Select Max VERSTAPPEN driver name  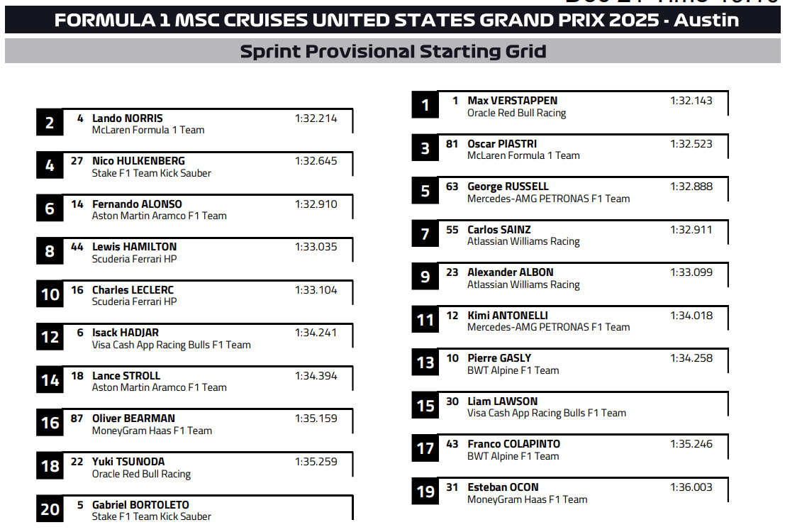pos(512,101)
